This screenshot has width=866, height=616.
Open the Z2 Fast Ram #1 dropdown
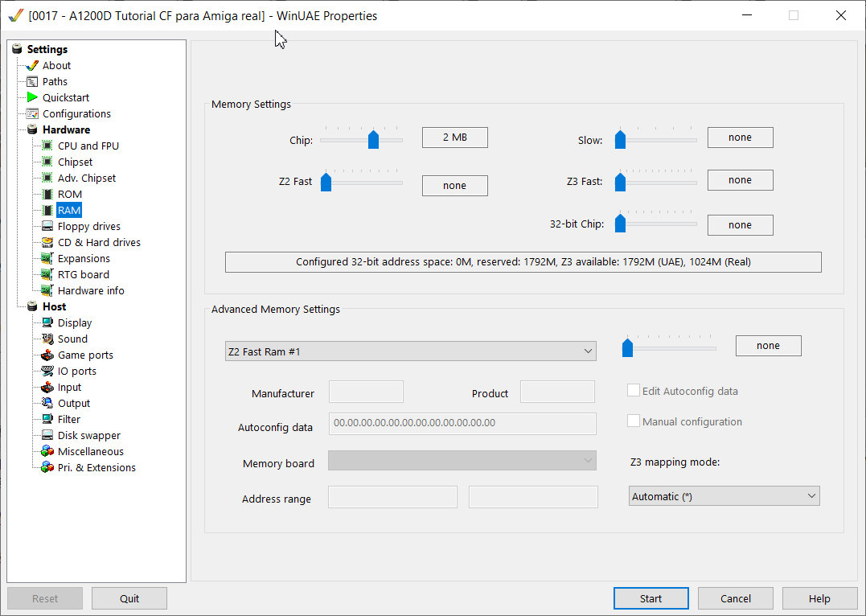click(410, 351)
